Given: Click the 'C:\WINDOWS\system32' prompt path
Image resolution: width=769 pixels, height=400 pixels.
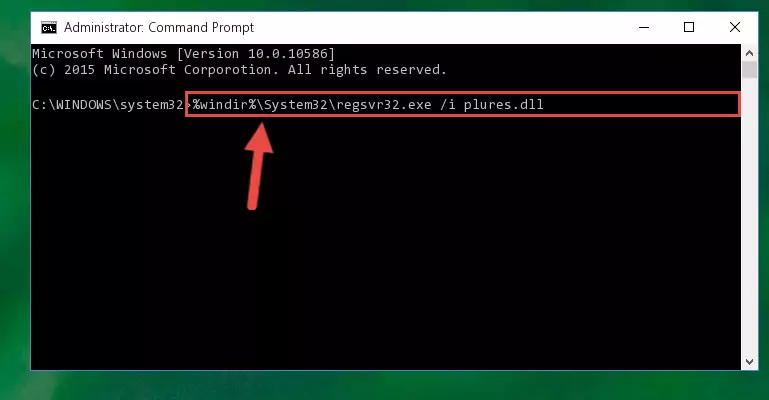Looking at the screenshot, I should coord(107,104).
